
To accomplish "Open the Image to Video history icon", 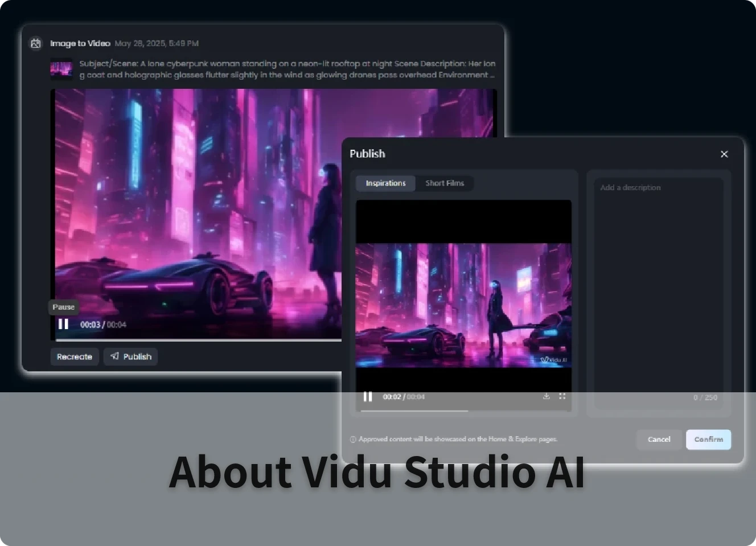I will [x=35, y=43].
